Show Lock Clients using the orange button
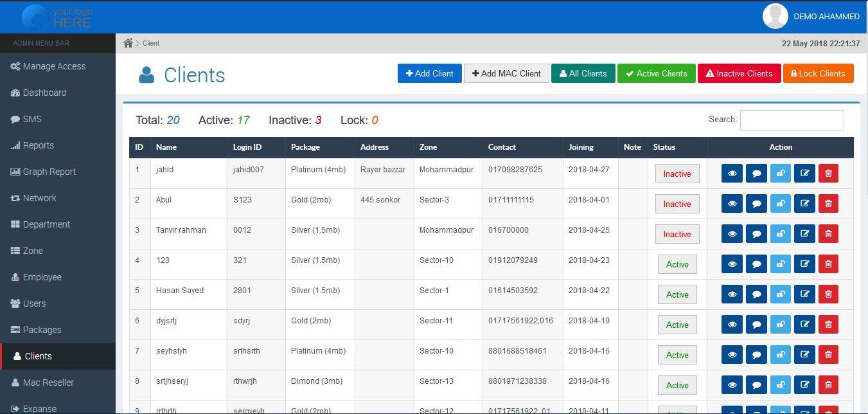 click(818, 73)
